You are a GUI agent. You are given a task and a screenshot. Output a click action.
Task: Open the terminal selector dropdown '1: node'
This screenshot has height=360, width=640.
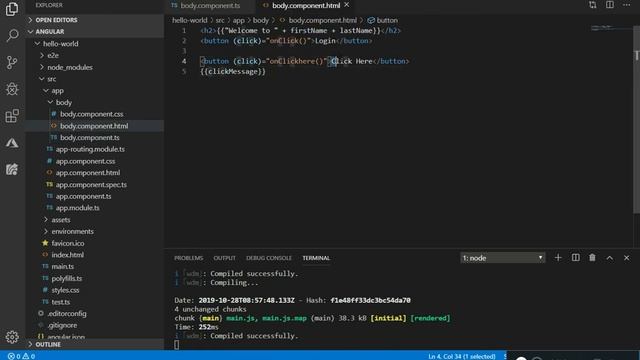(502, 258)
